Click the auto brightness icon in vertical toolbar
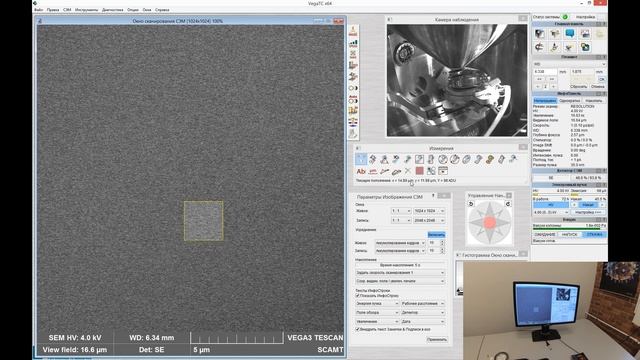Image resolution: width=640 pixels, height=360 pixels. [x=353, y=99]
